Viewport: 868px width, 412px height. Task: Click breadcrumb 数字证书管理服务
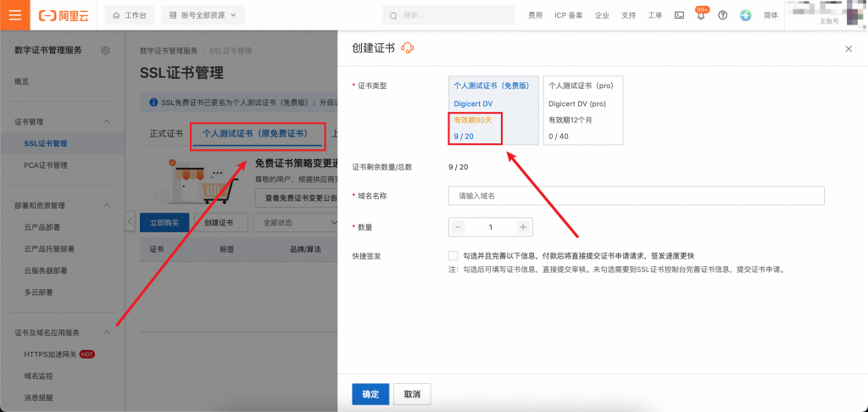coord(169,51)
